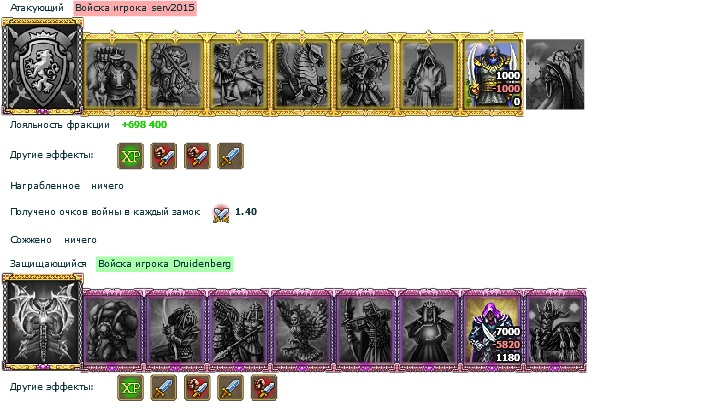The width and height of the screenshot is (714, 408).
Task: Open serv2015 player troops link
Action: [135, 8]
